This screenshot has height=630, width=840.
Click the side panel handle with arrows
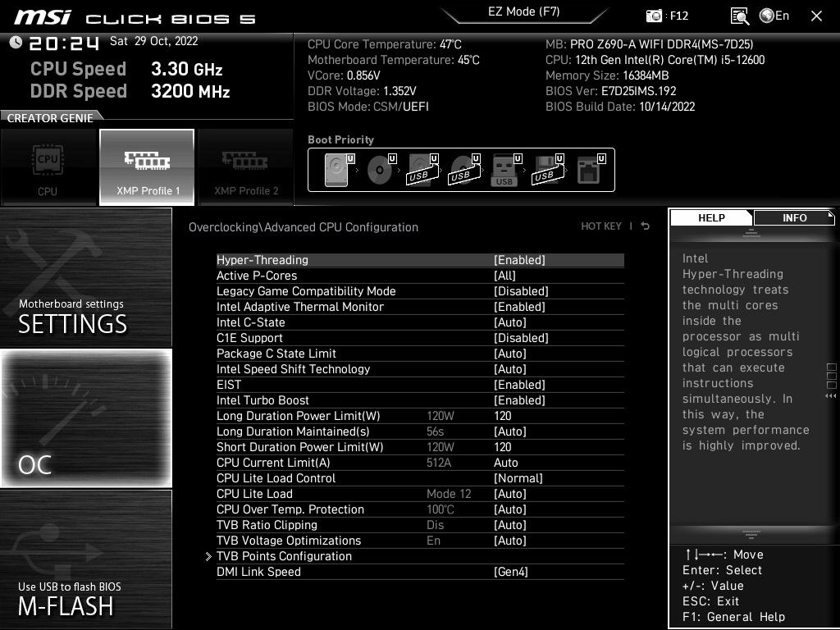(832, 381)
